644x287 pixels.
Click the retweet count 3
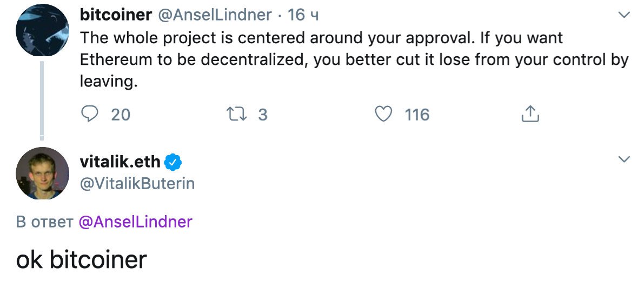pos(263,115)
